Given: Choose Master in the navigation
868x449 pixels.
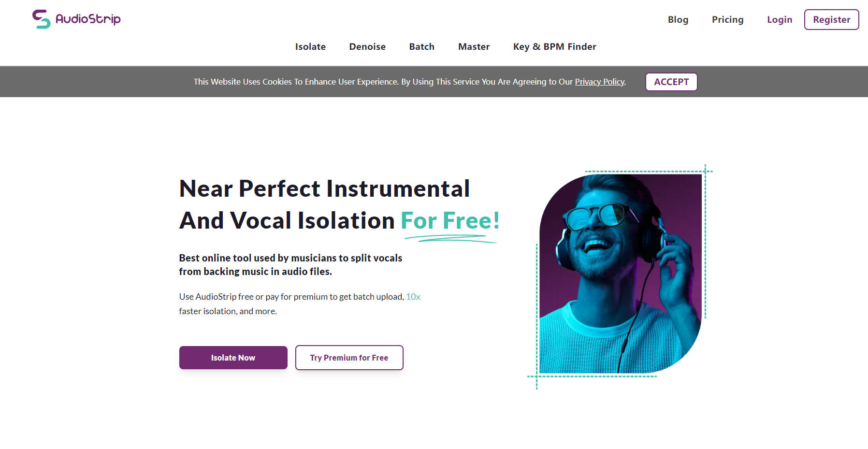Looking at the screenshot, I should pyautogui.click(x=474, y=47).
